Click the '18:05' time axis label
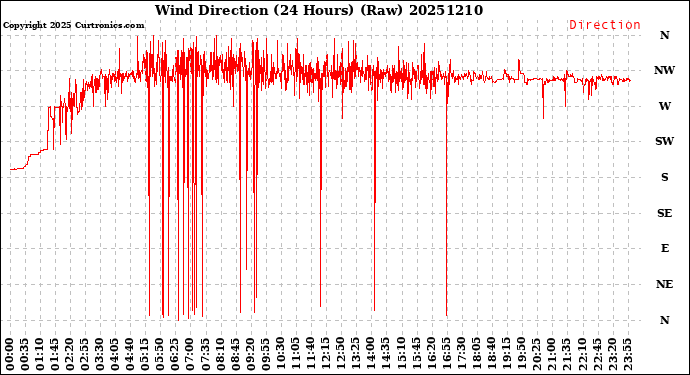Image resolution: width=690 pixels, height=375 pixels. coord(477,354)
